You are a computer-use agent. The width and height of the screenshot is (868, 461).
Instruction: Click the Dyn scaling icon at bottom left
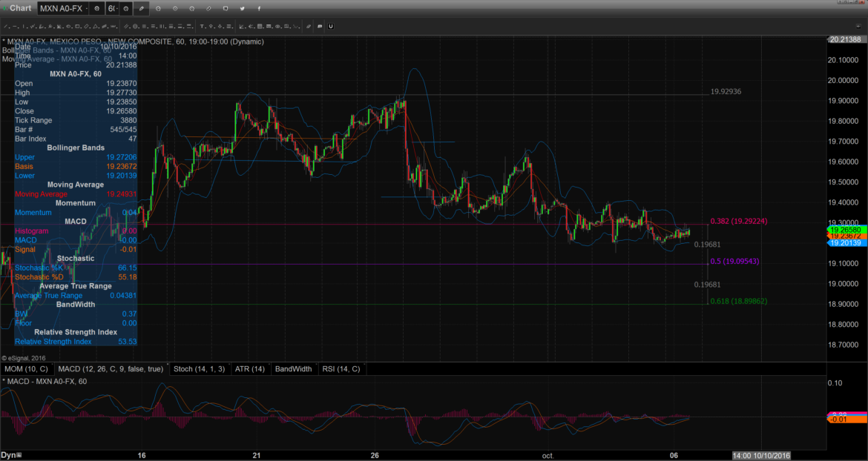click(19, 456)
